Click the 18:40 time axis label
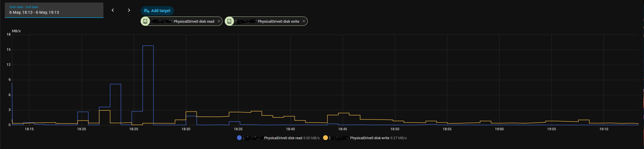Image resolution: width=644 pixels, height=149 pixels. click(290, 129)
